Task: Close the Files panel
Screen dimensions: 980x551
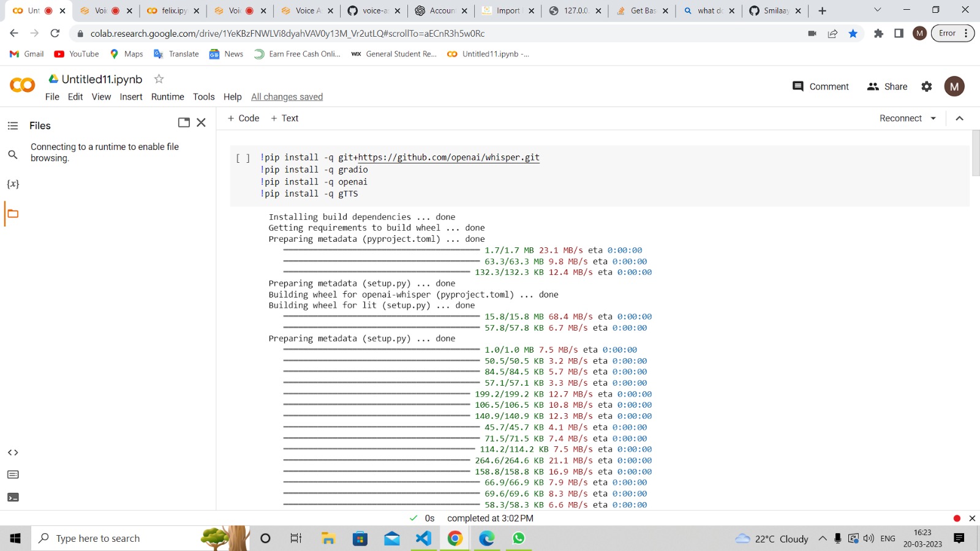Action: [201, 122]
